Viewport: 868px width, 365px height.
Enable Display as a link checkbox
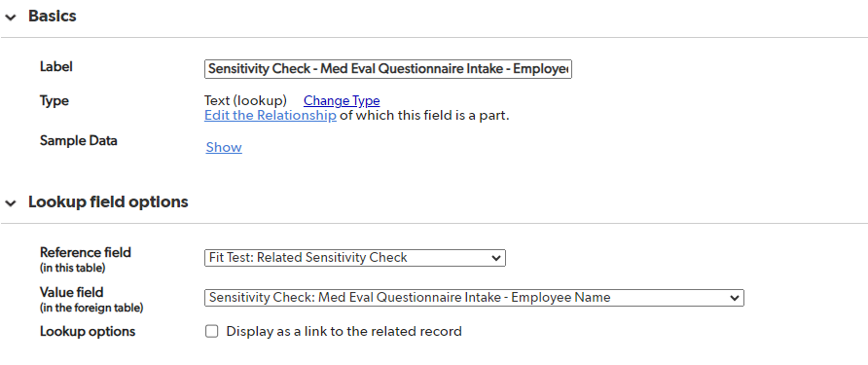pos(211,331)
